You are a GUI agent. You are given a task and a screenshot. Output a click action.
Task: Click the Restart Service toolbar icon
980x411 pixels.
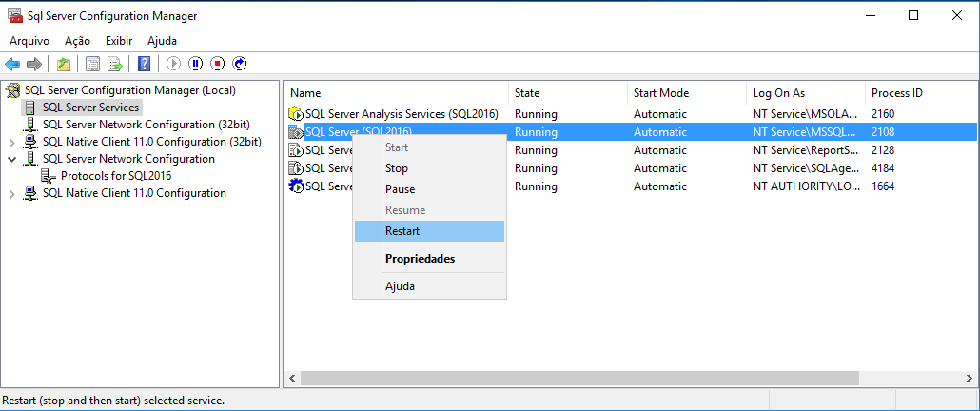pos(240,64)
